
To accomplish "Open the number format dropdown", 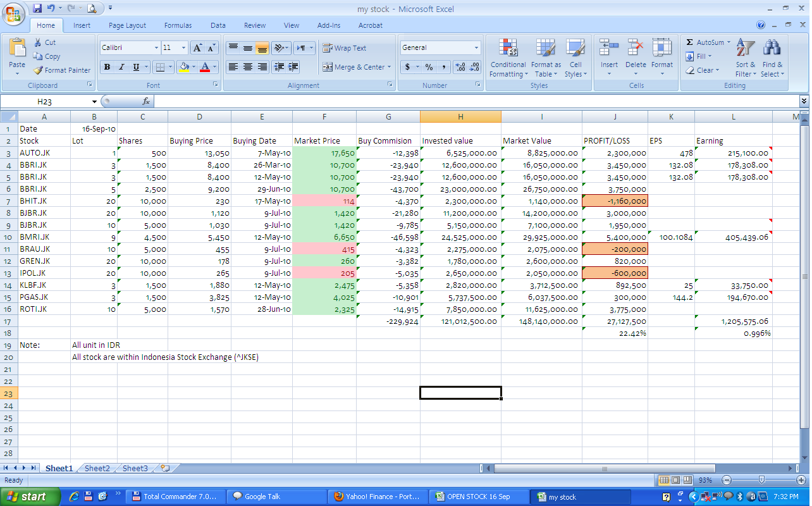I will tap(476, 48).
